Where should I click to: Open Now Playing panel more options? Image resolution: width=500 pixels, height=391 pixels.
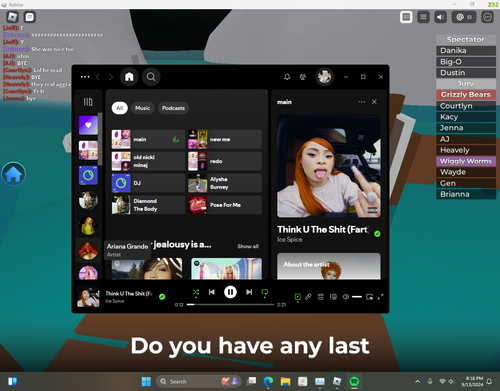click(x=361, y=102)
